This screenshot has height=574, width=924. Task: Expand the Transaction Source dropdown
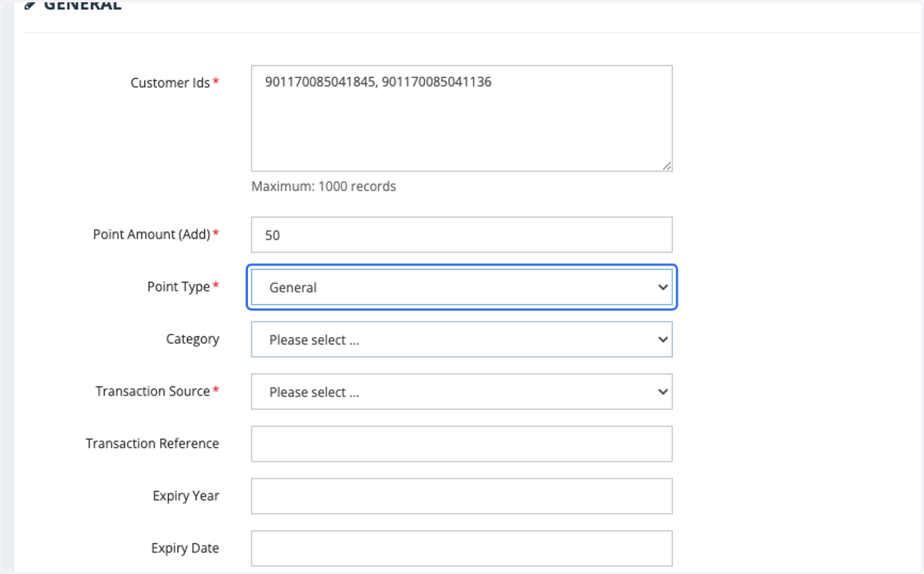461,392
